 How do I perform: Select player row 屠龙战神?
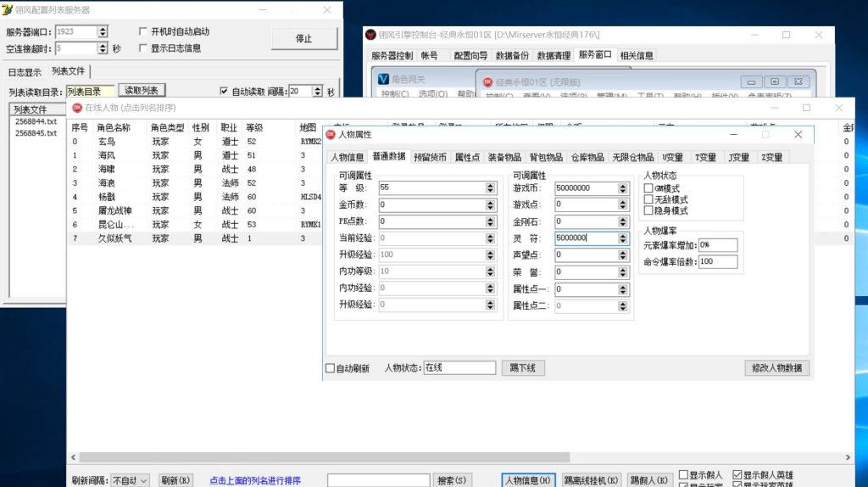point(194,210)
